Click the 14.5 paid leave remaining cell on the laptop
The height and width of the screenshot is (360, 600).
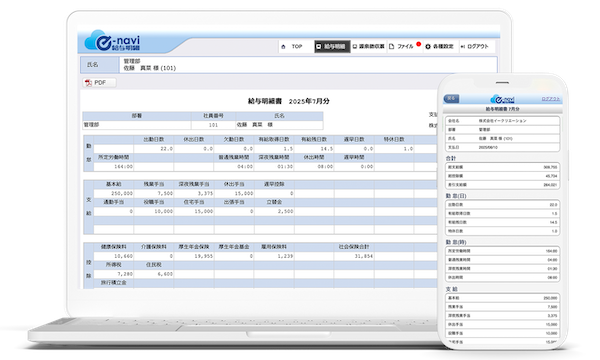pyautogui.click(x=314, y=148)
